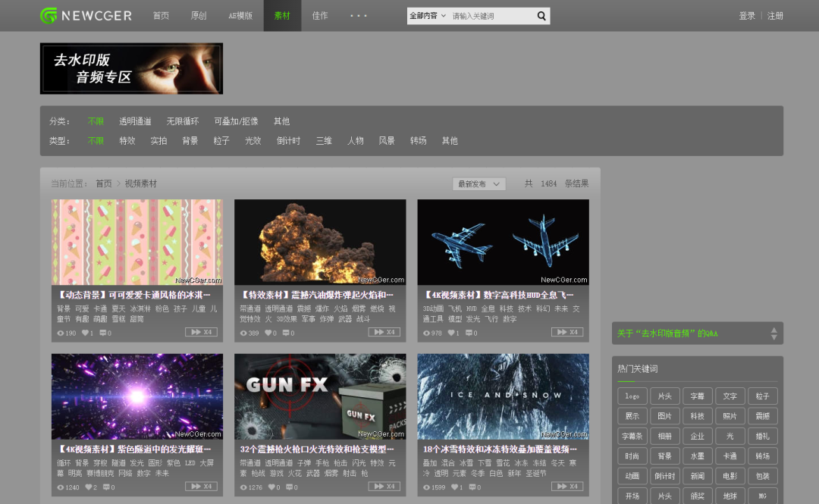Select the 特效 type filter
The width and height of the screenshot is (819, 504).
point(127,141)
